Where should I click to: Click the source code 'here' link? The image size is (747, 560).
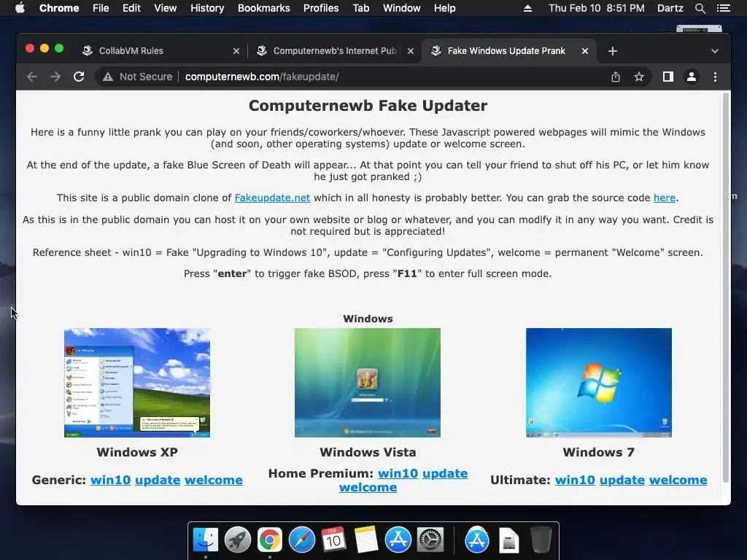664,198
